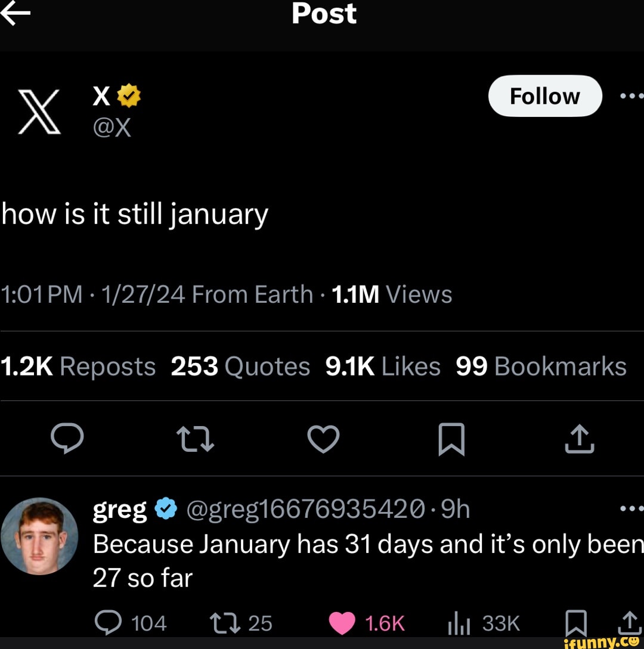This screenshot has width=644, height=649.
Task: Click the X account profile logo
Action: click(x=39, y=111)
